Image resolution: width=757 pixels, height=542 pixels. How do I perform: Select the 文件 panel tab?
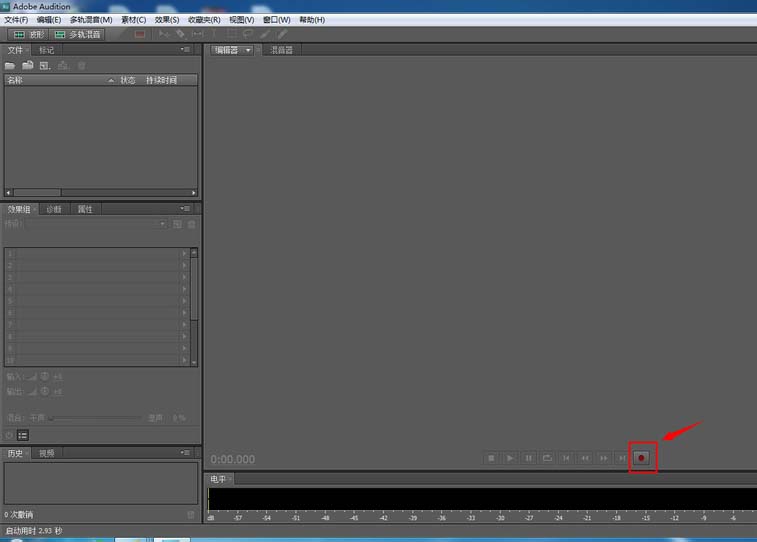point(15,50)
